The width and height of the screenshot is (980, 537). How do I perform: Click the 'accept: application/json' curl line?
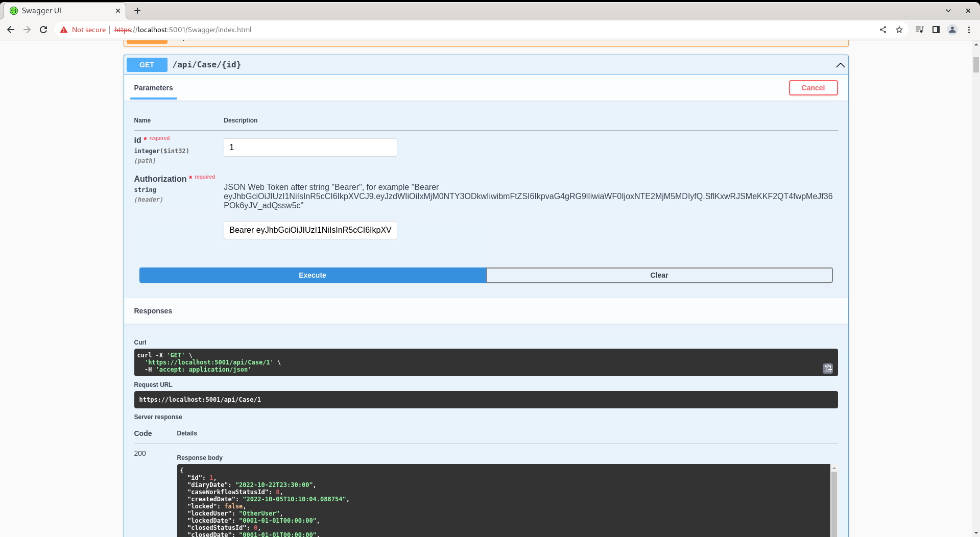point(198,370)
